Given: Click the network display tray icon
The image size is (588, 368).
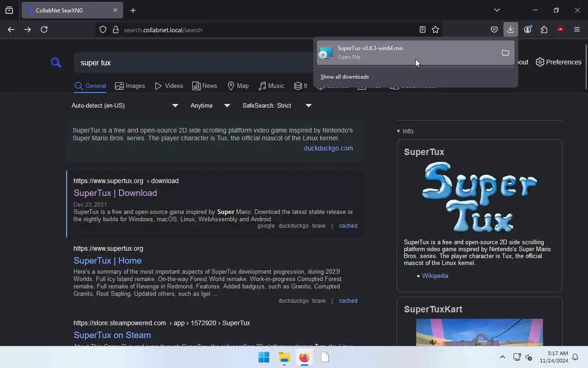Looking at the screenshot, I should [x=517, y=357].
